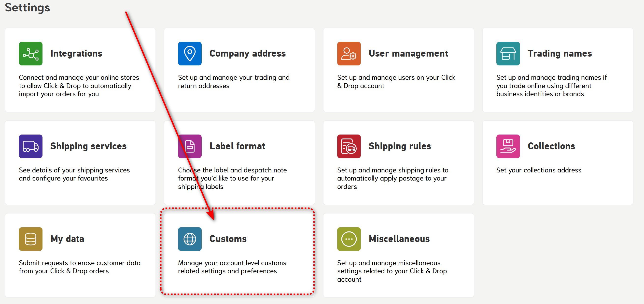644x304 pixels.
Task: Click the gold My data database icon
Action: 30,239
